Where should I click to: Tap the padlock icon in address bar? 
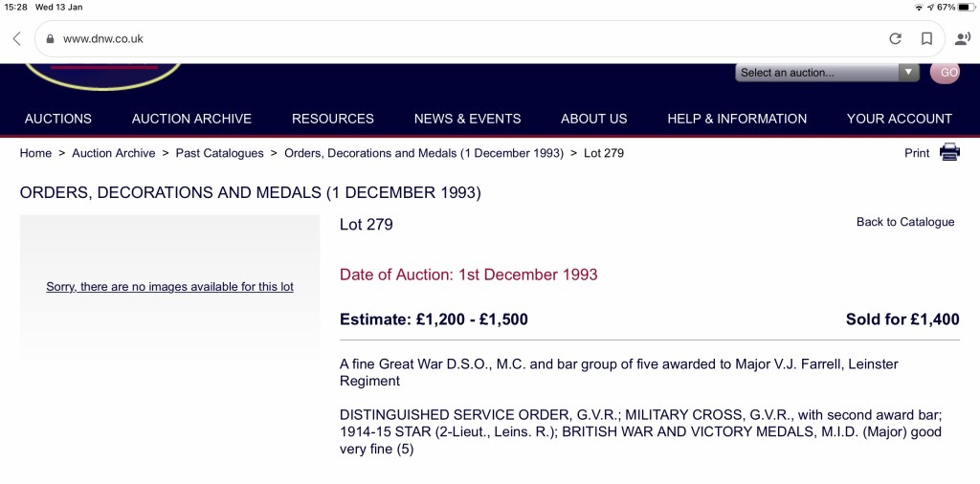tap(50, 39)
